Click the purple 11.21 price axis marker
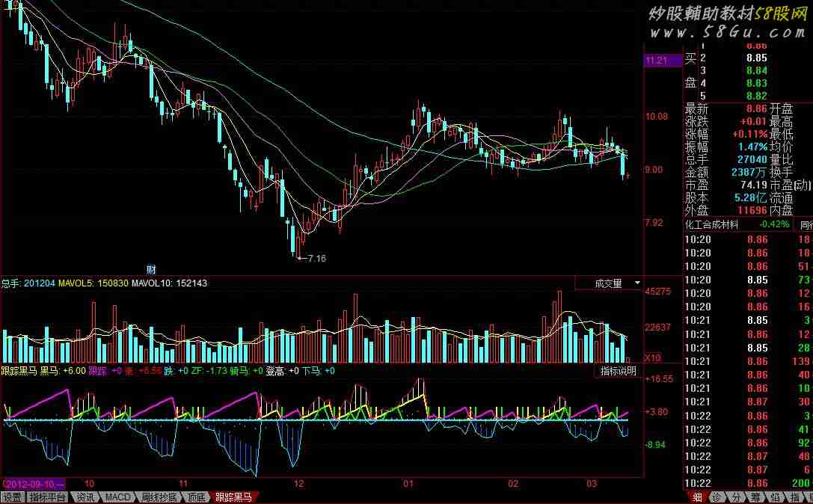Image resolution: width=813 pixels, height=504 pixels. [x=655, y=61]
